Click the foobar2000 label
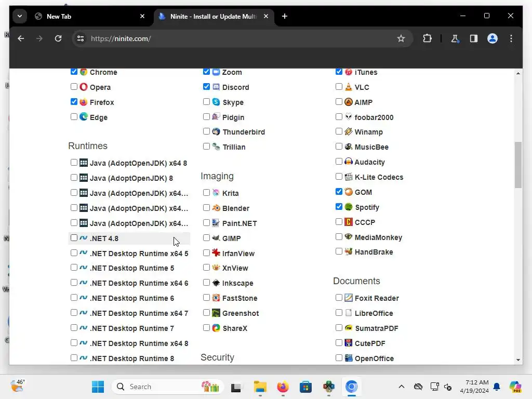 coord(374,117)
